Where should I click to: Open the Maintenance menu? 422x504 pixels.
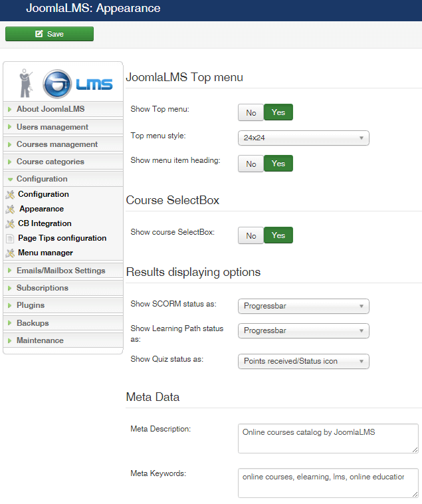coord(63,340)
